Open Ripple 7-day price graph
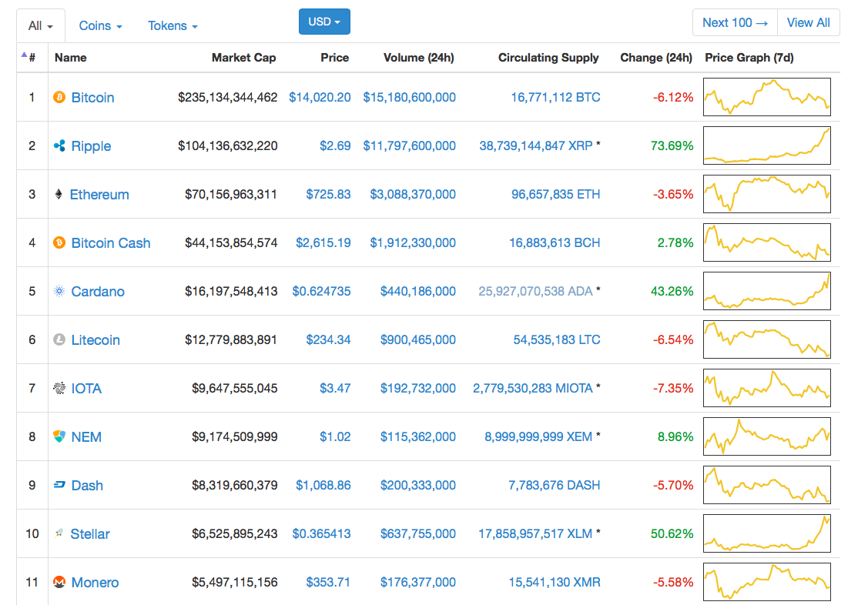Viewport: 868px width, 605px height. 766,145
